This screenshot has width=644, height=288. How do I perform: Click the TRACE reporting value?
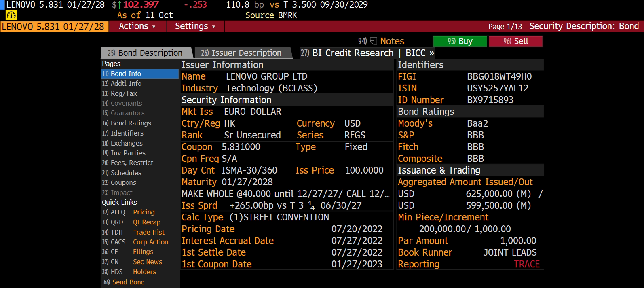click(527, 264)
